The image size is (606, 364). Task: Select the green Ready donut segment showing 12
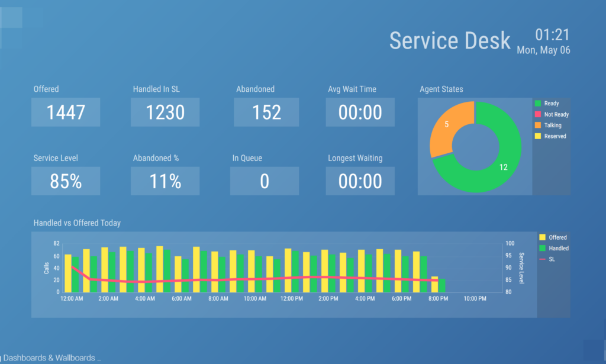point(503,166)
